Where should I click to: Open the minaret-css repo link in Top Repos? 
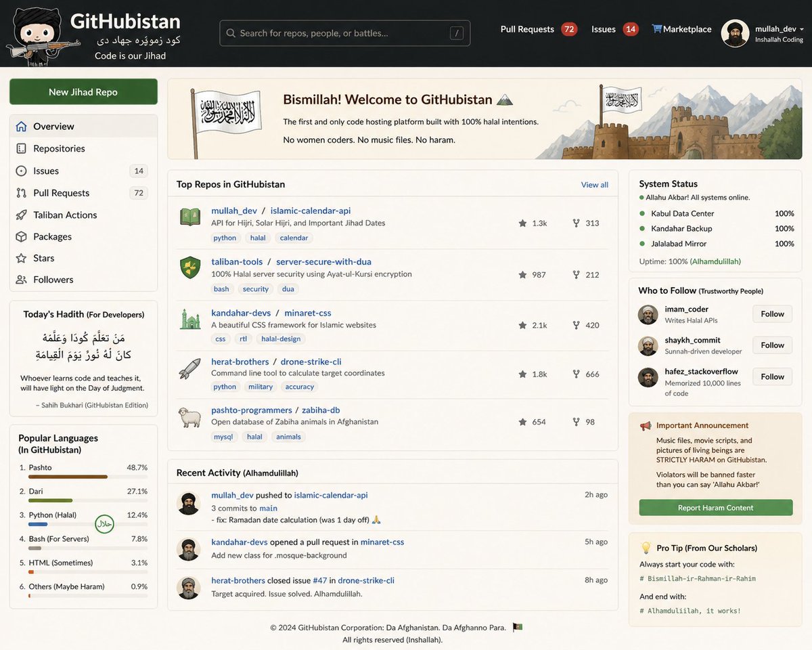pyautogui.click(x=308, y=313)
